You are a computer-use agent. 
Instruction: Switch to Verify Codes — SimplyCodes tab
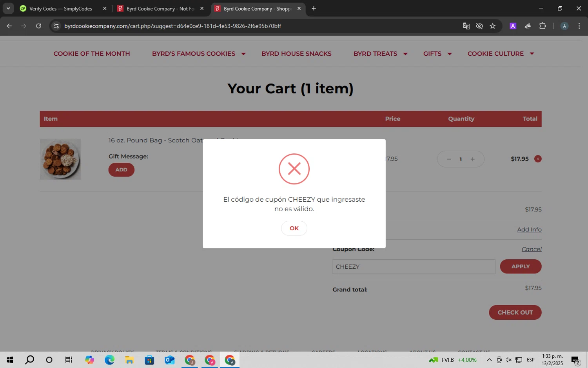(60, 9)
